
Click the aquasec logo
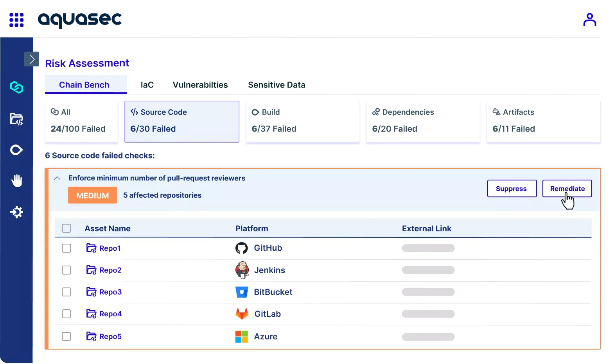[x=80, y=20]
